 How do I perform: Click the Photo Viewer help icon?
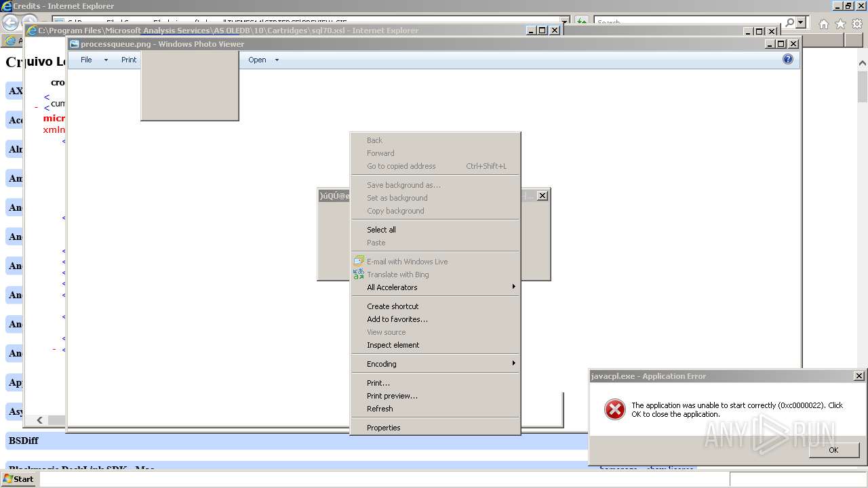[787, 59]
